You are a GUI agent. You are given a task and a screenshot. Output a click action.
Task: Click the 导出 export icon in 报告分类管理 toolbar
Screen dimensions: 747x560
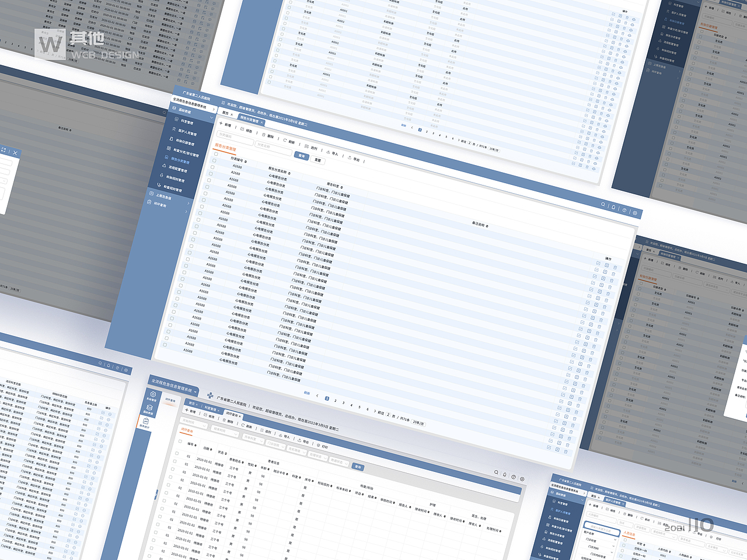tap(350, 157)
